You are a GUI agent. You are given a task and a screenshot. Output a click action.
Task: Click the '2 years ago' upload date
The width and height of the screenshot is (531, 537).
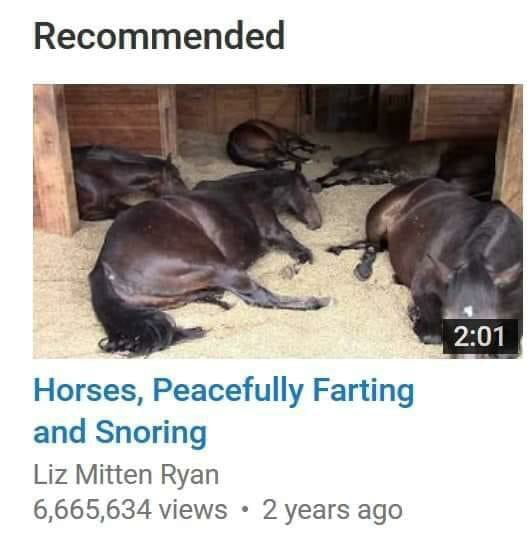pos(332,510)
